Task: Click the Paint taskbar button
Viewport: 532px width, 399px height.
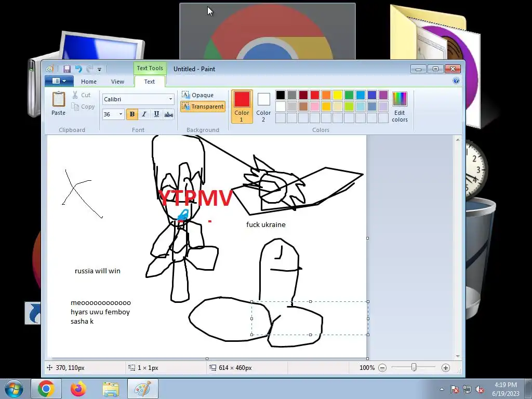Action: click(143, 389)
